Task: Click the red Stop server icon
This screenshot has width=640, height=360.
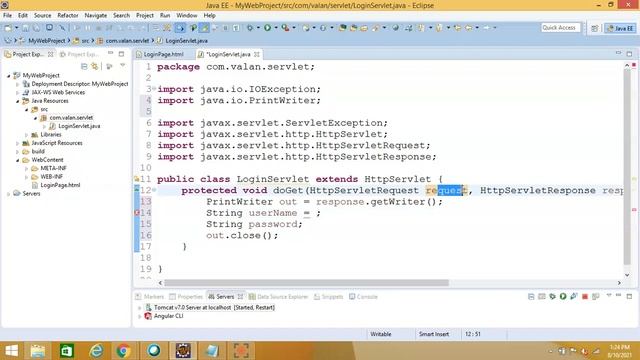Action: point(584,296)
